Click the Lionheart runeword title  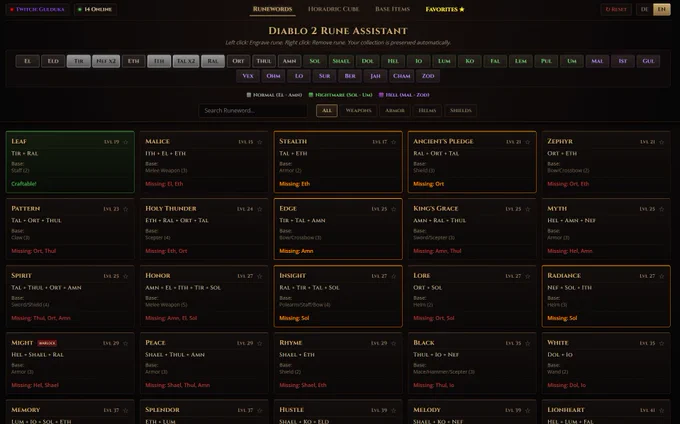[x=566, y=410]
